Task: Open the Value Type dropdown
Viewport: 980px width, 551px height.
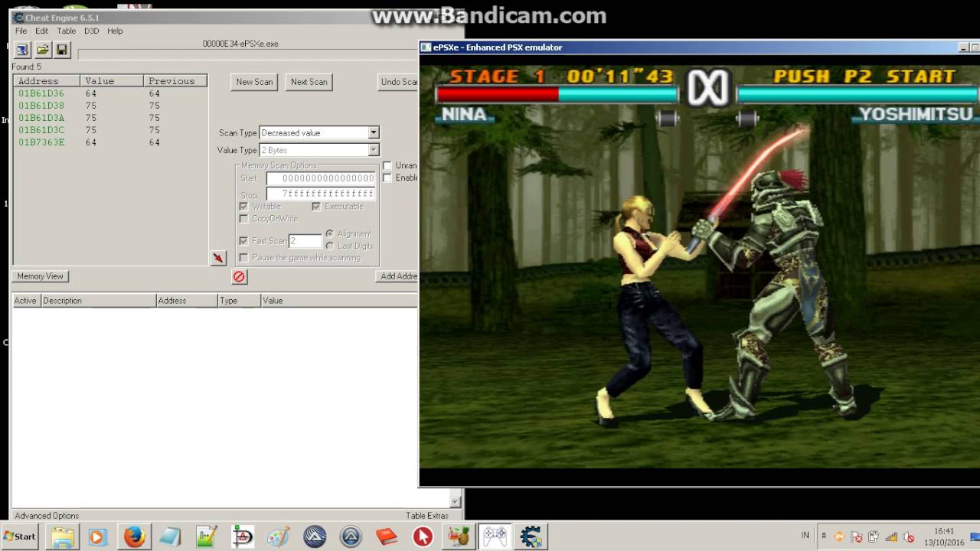Action: [319, 150]
